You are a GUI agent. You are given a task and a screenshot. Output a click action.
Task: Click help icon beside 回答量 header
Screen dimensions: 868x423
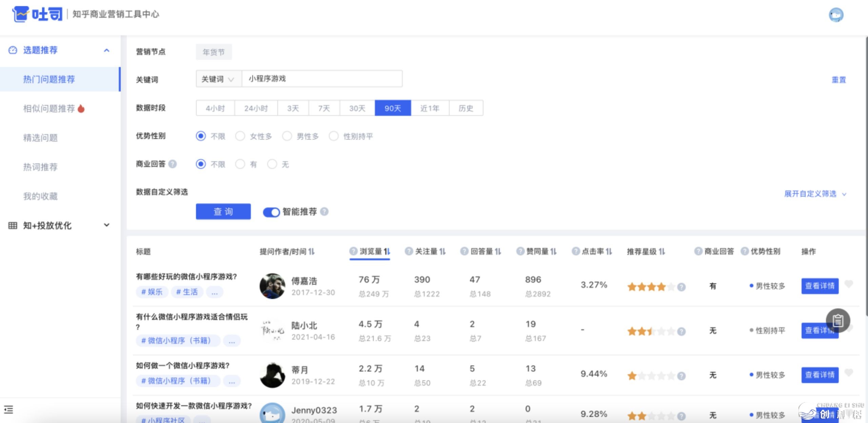click(464, 251)
